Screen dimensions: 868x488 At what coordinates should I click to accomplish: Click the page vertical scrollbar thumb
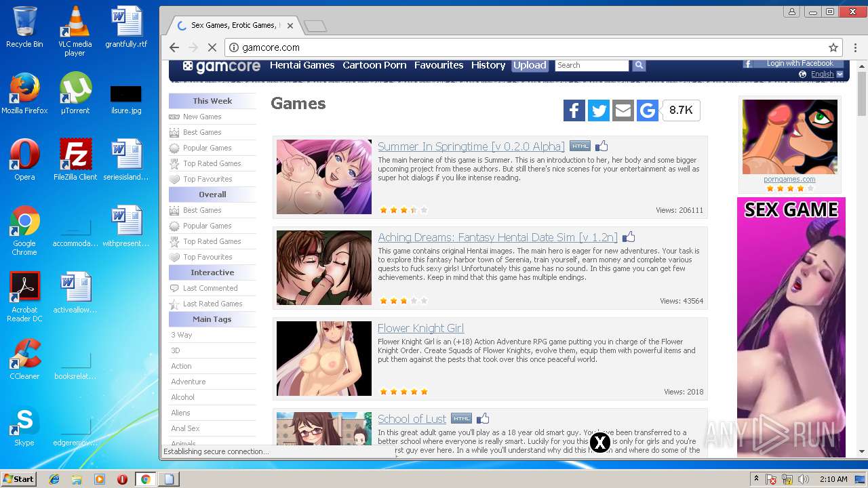click(862, 93)
